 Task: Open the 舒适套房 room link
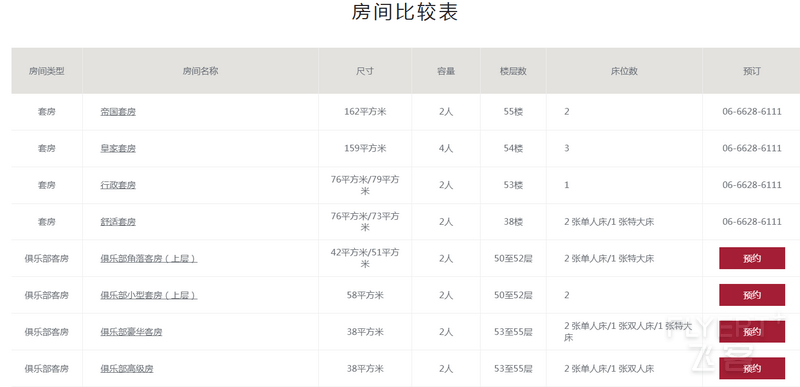tap(118, 222)
